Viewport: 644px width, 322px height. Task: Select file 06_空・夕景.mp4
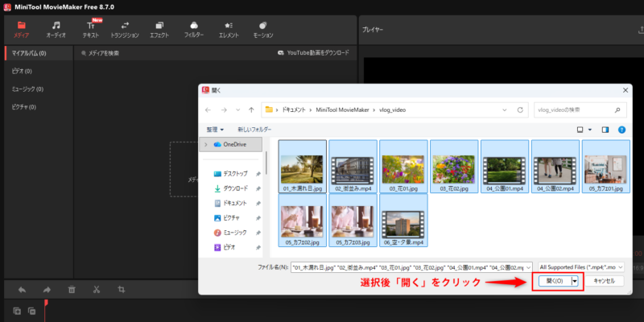(404, 220)
